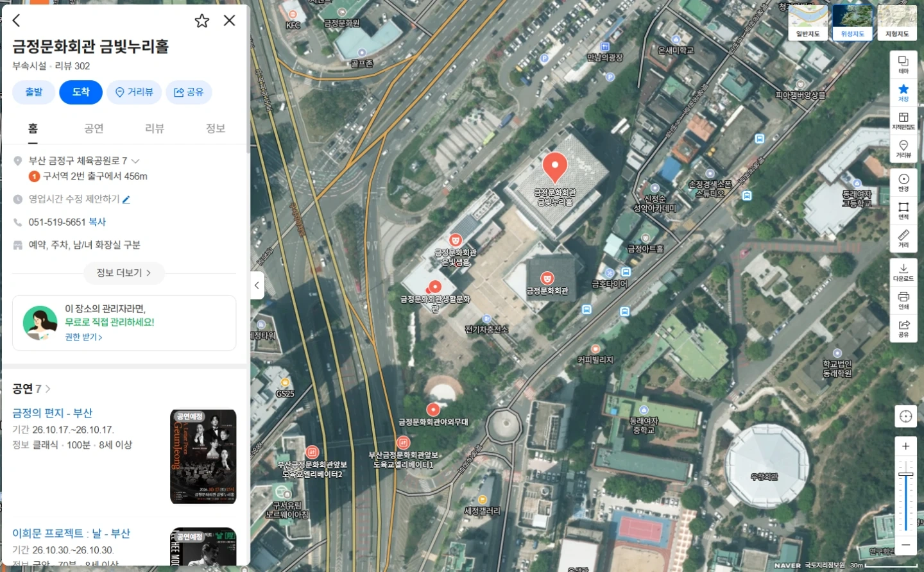
Task: Open the 리뷰 tab
Action: click(155, 129)
